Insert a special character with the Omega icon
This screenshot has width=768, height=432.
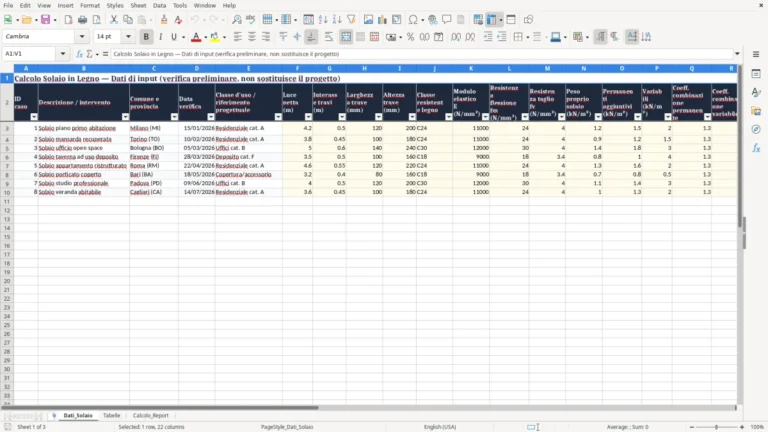pos(413,20)
